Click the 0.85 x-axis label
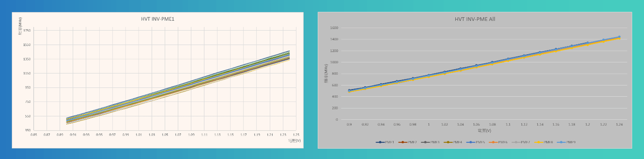644x159 pixels. coord(34,135)
